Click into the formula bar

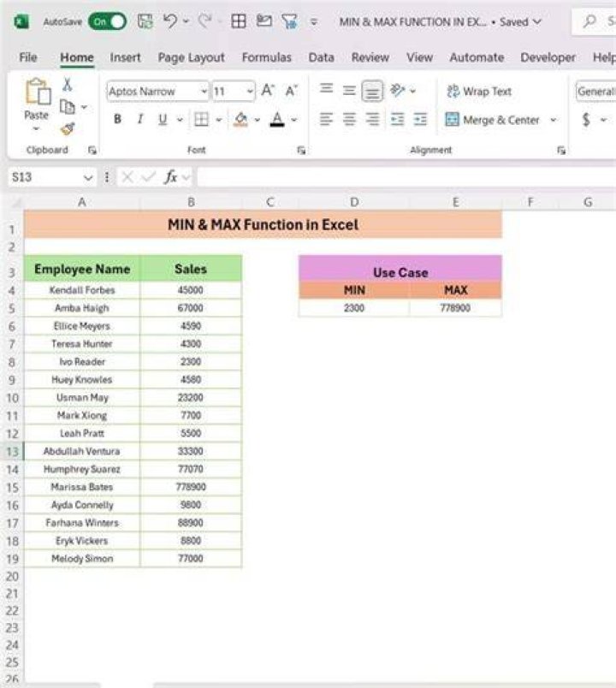406,177
